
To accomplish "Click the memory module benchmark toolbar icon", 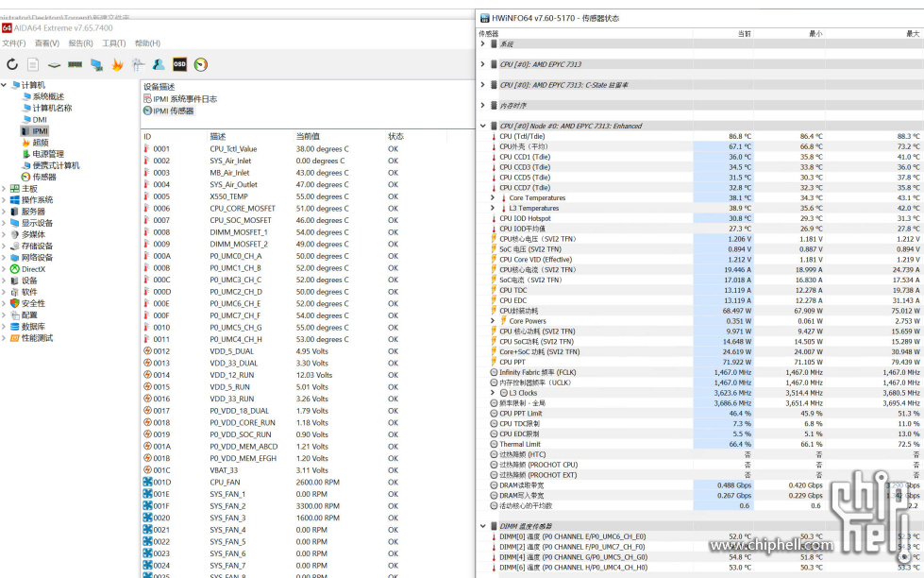I will (75, 64).
